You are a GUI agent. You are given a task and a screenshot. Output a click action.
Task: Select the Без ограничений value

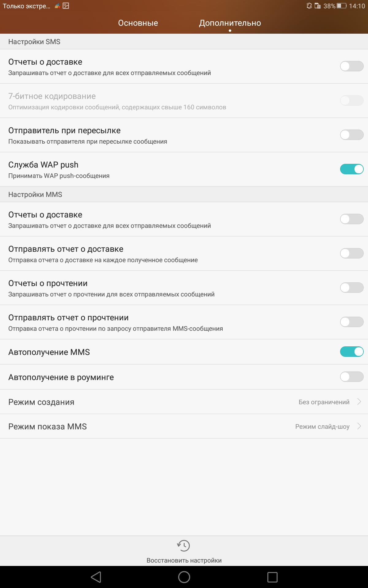coord(324,402)
